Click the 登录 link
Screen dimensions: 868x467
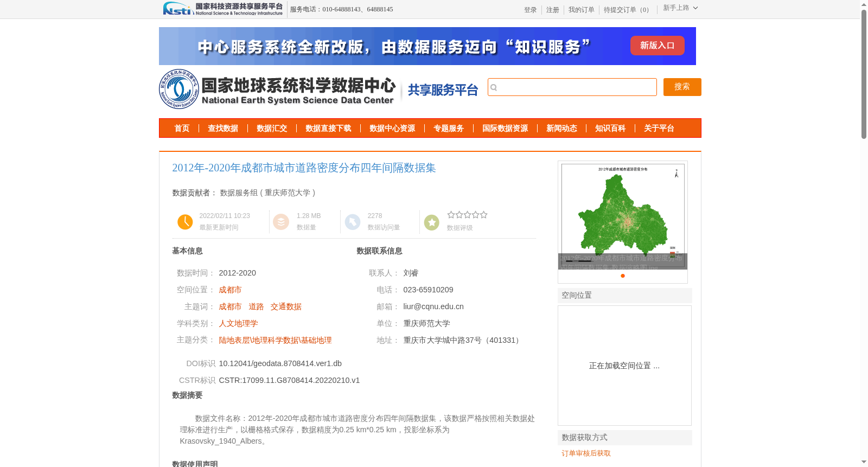point(530,10)
